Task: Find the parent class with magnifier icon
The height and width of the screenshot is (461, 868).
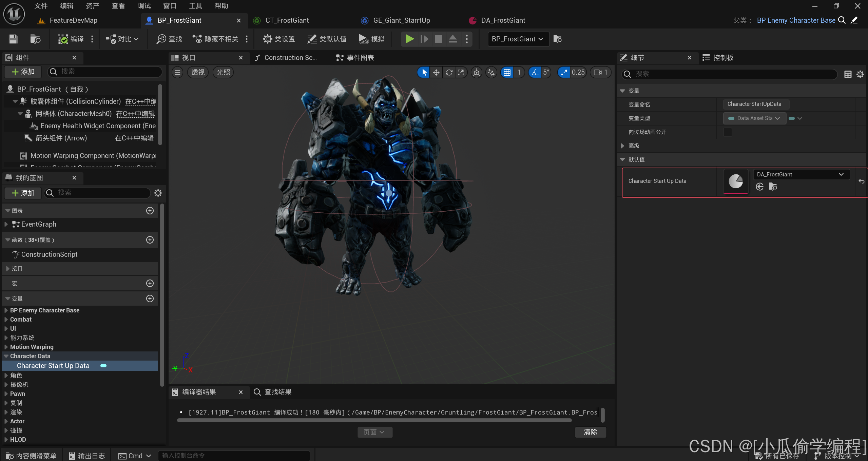Action: (x=842, y=20)
